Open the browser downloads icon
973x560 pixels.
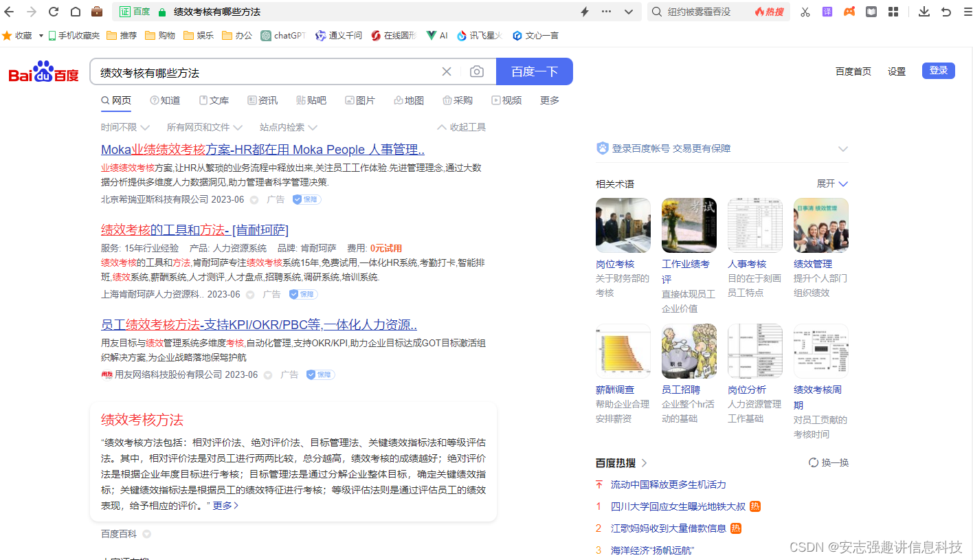tap(924, 12)
